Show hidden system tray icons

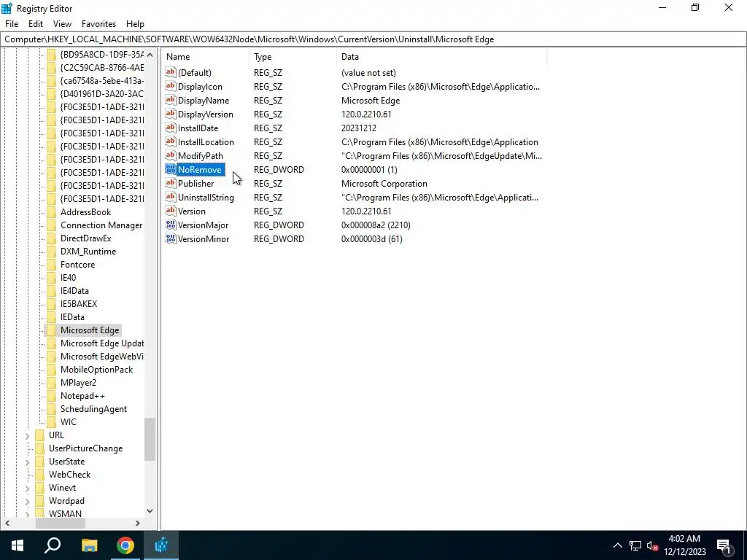[x=617, y=545]
